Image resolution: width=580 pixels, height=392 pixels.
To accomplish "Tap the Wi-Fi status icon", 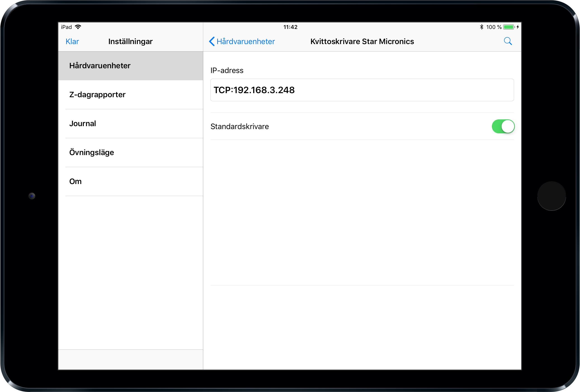I will coord(78,27).
